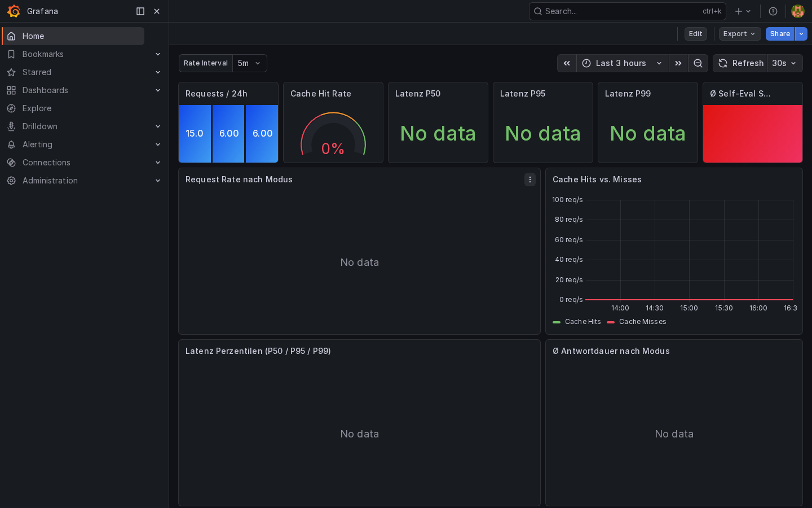Open Administration menu item

[50, 181]
